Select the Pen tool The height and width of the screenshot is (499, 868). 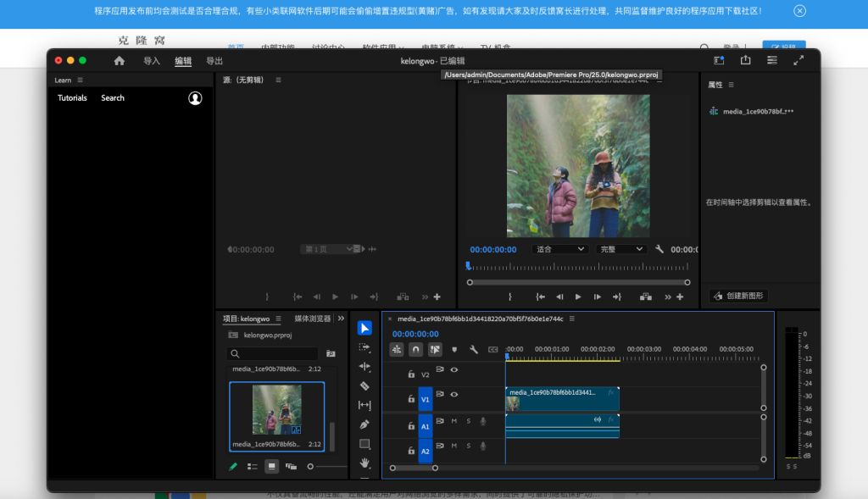click(364, 424)
